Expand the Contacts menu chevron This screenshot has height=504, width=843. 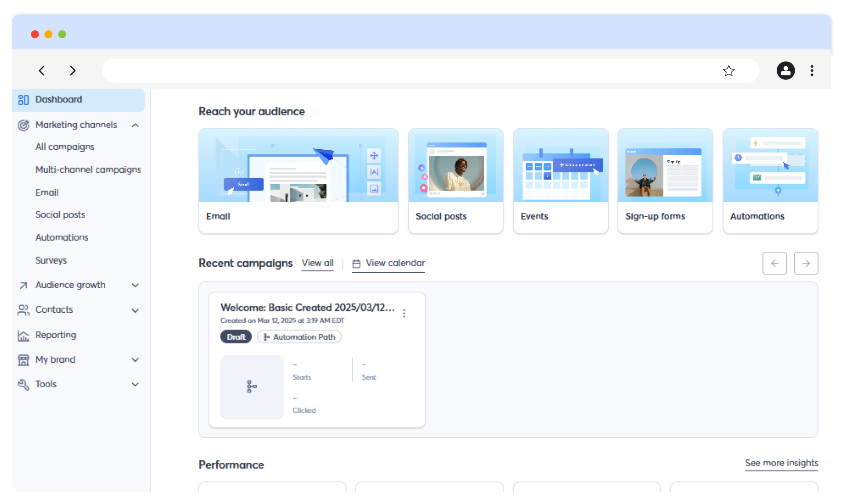(x=135, y=310)
